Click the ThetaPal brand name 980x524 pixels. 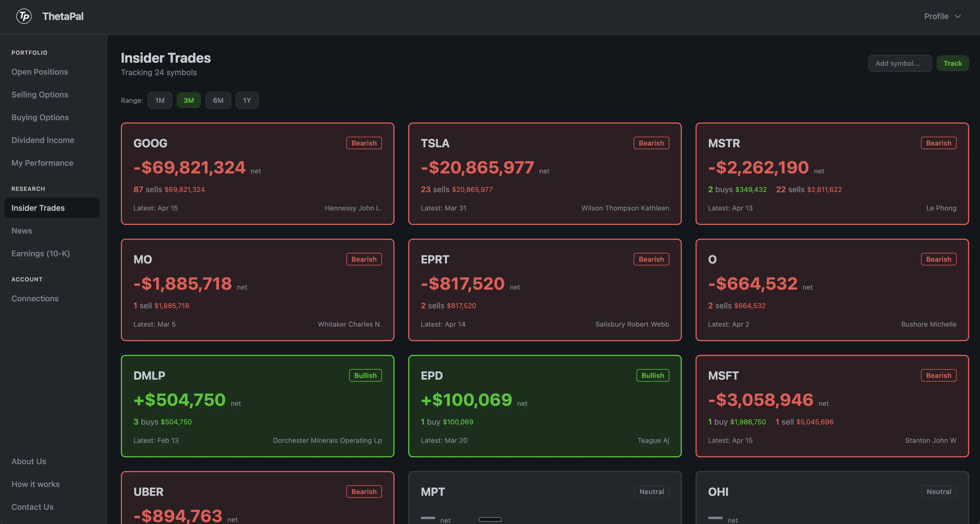[x=63, y=16]
